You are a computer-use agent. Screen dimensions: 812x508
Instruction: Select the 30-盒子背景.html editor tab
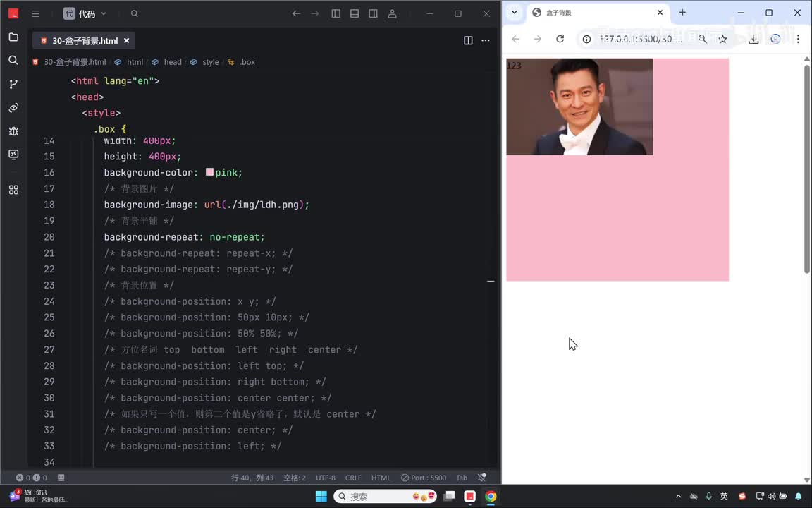84,40
